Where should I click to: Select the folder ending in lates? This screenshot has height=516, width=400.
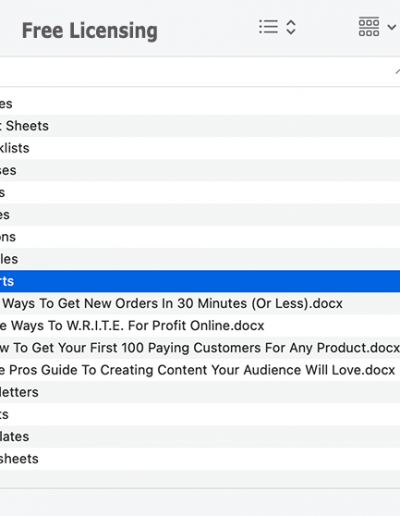[200, 437]
